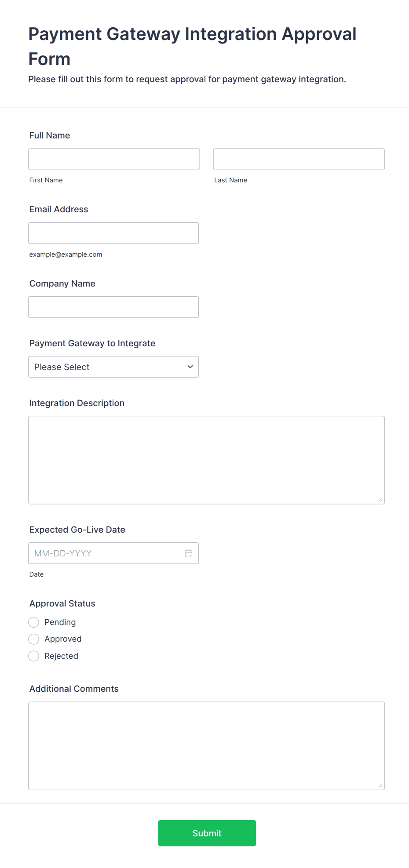Image resolution: width=409 pixels, height=868 pixels.
Task: Select the Email Address input box
Action: coord(113,233)
